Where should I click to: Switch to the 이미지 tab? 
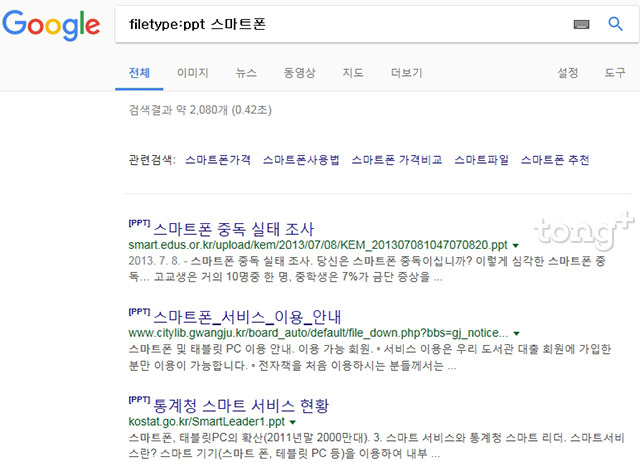click(193, 73)
